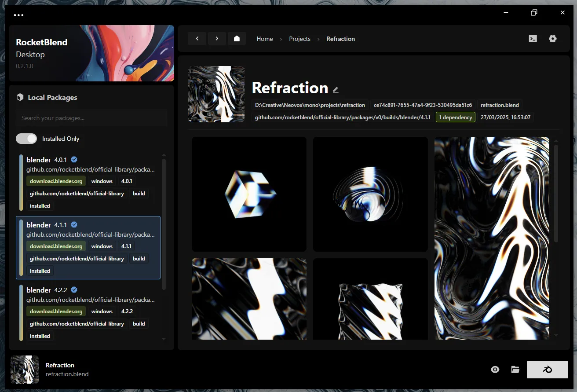This screenshot has width=577, height=392.
Task: Click the back navigation arrow
Action: pos(197,38)
